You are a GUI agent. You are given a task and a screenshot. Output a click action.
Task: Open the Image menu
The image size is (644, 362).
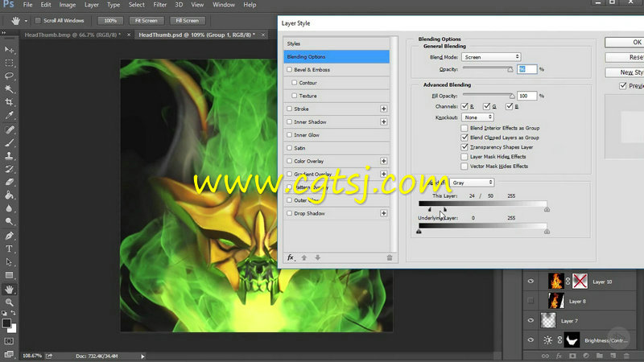(68, 5)
